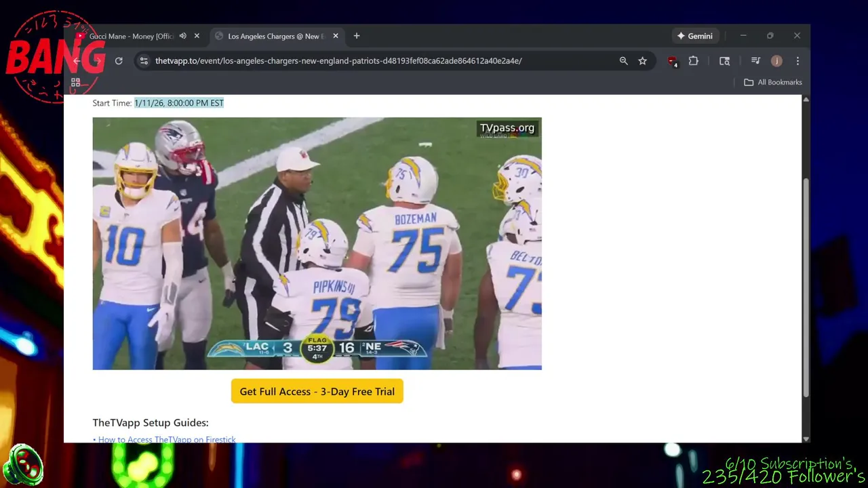
Task: Select the Los Angeles Chargers @ New England tab
Action: (x=276, y=36)
